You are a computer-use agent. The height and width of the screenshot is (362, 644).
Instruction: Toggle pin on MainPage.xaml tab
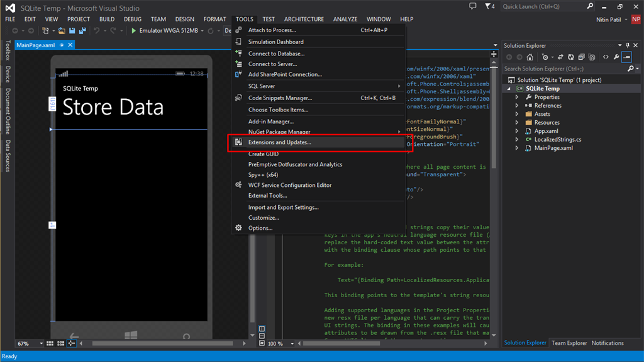click(x=62, y=45)
